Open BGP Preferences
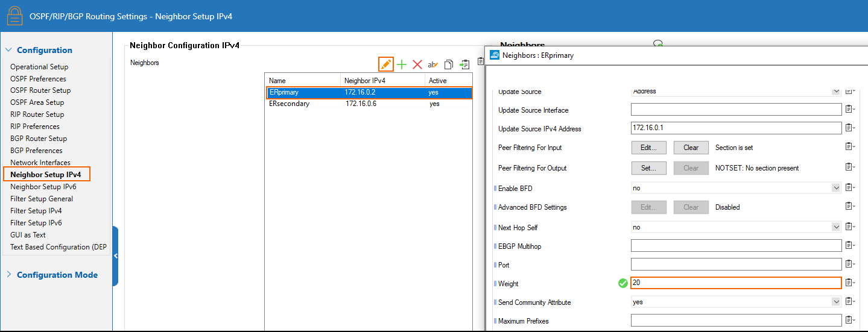 point(36,151)
